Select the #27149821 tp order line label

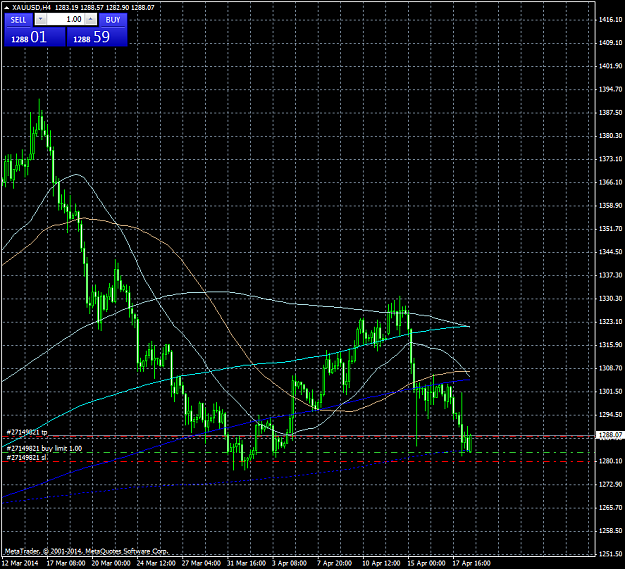point(27,432)
